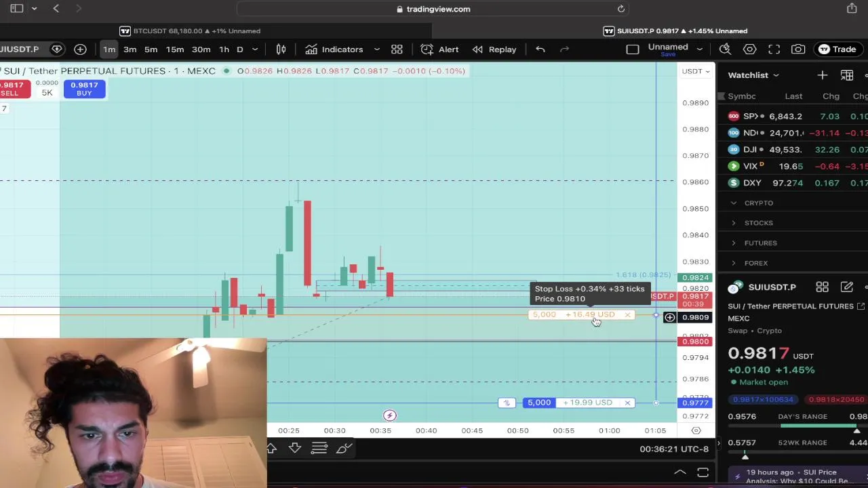Open Safari share icon
Image resolution: width=868 pixels, height=488 pixels.
[x=852, y=8]
